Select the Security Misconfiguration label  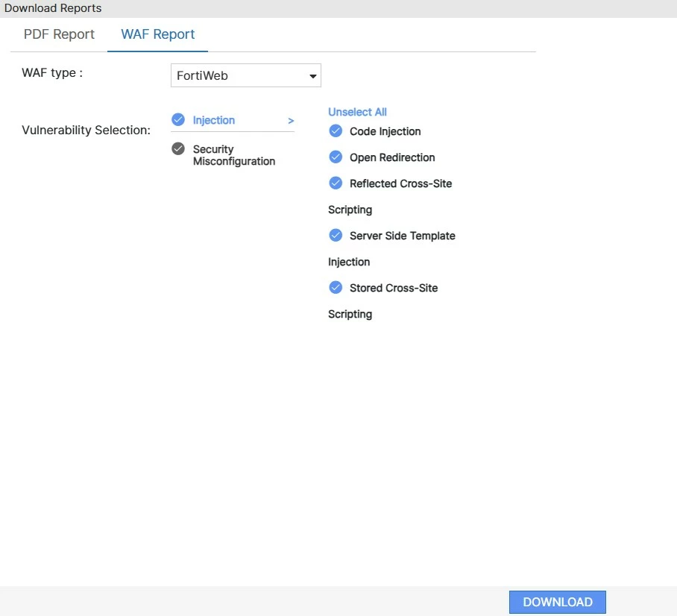click(234, 155)
